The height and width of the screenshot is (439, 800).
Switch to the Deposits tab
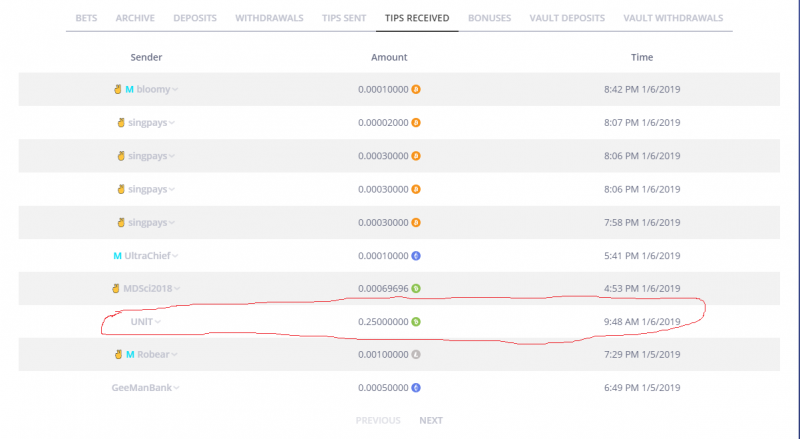[x=195, y=18]
